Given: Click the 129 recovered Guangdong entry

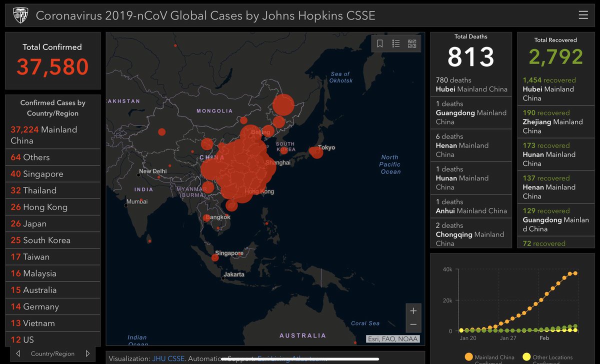Looking at the screenshot, I should [555, 219].
